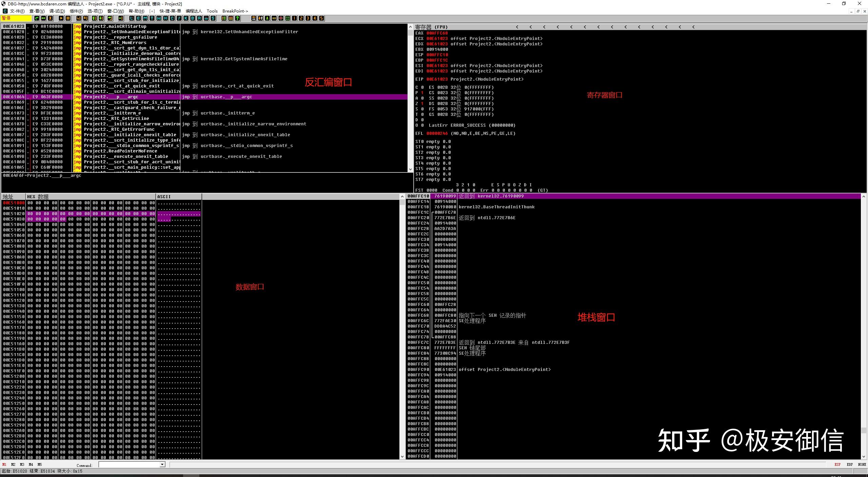Open the Executable modules E window icon
Screen dimensions: 868x477
pyautogui.click(x=138, y=18)
